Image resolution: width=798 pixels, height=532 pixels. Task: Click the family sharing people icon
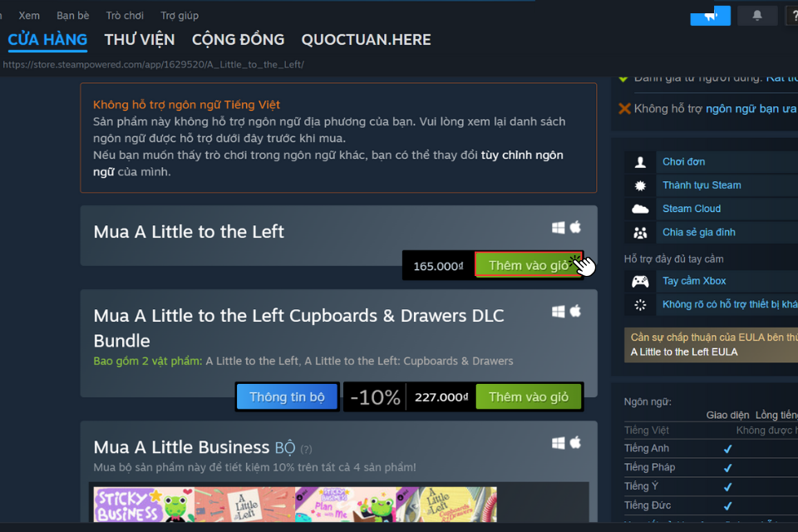[640, 233]
